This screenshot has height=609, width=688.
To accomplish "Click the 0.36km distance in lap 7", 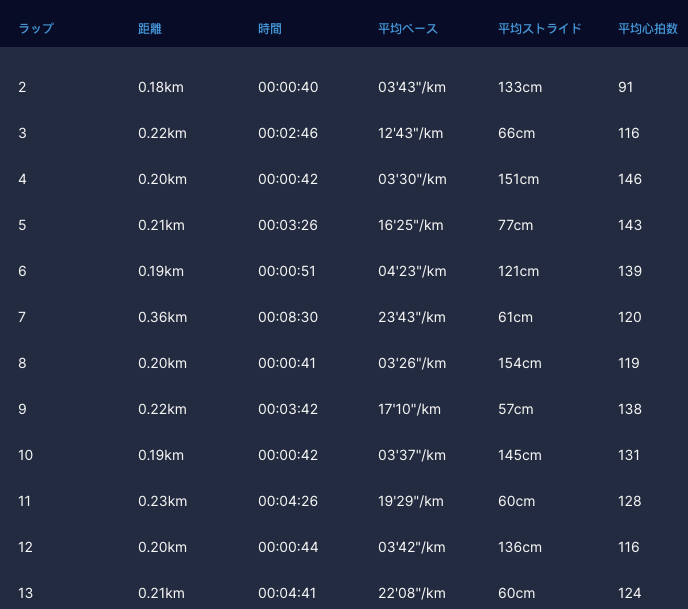I will (x=162, y=317).
